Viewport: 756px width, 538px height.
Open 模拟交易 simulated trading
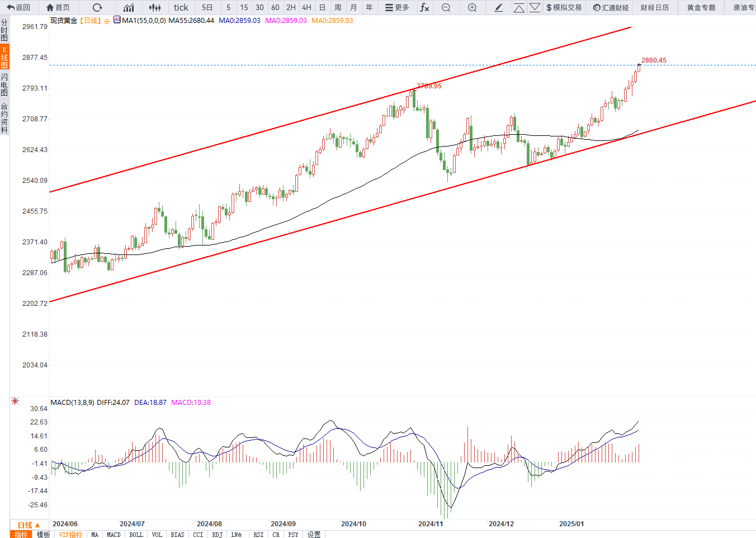(x=564, y=7)
